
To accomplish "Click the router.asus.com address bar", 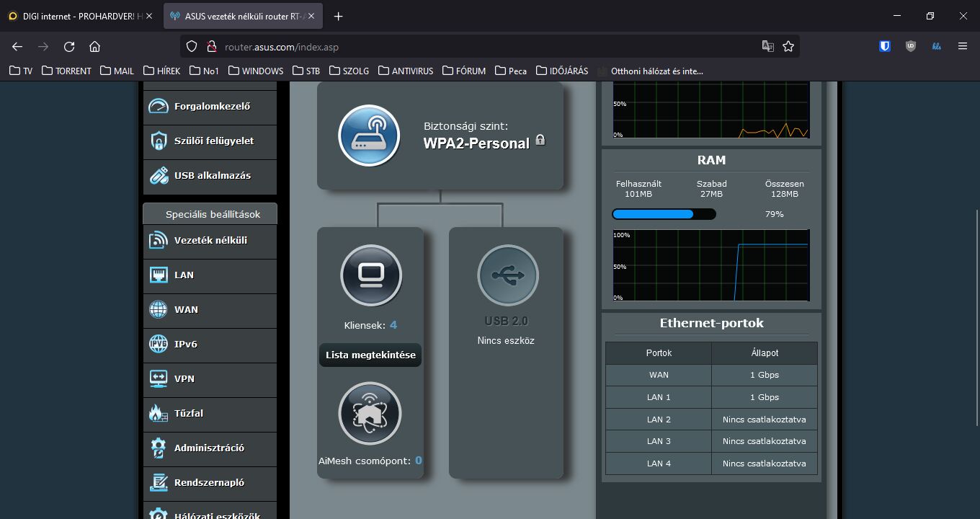I will click(490, 47).
